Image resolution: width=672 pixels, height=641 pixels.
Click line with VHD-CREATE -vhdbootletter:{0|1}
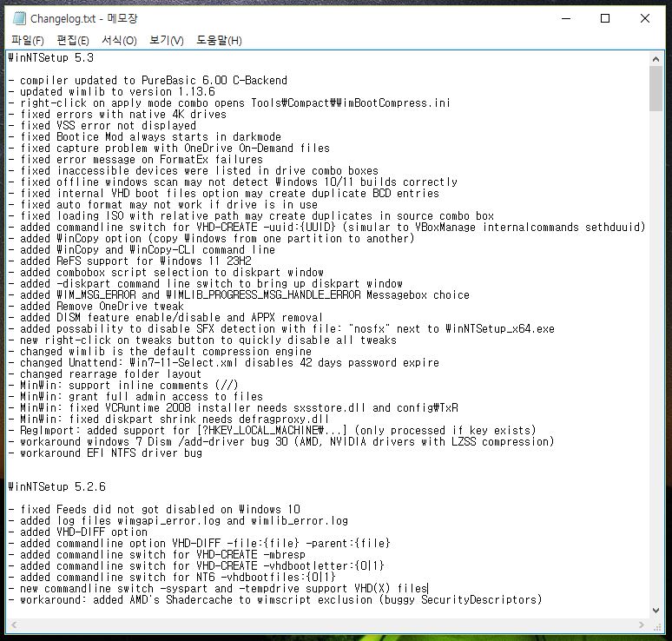196,565
